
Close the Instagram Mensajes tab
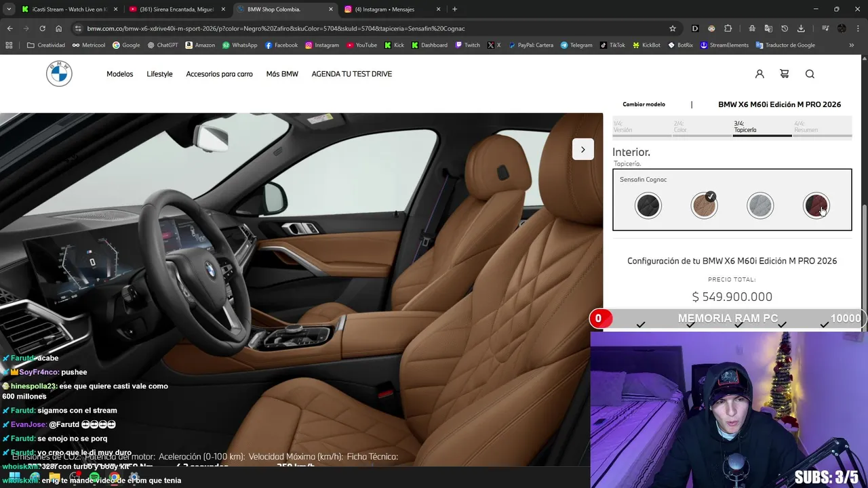coord(438,9)
